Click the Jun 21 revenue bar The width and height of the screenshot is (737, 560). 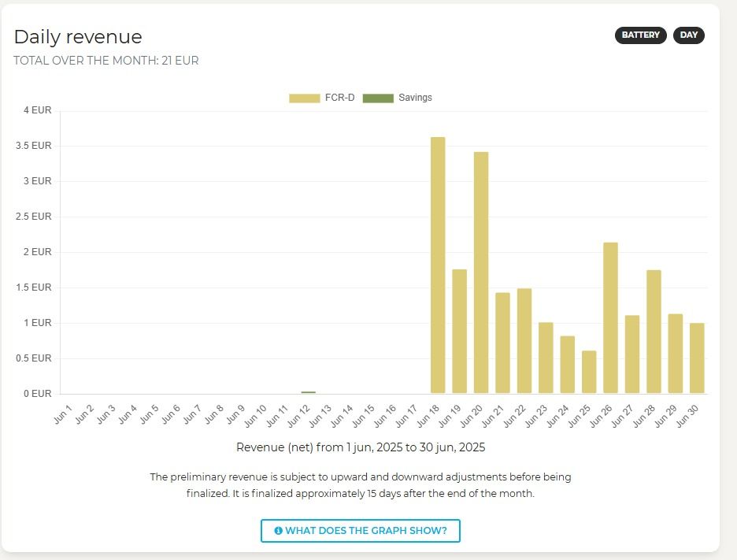502,343
